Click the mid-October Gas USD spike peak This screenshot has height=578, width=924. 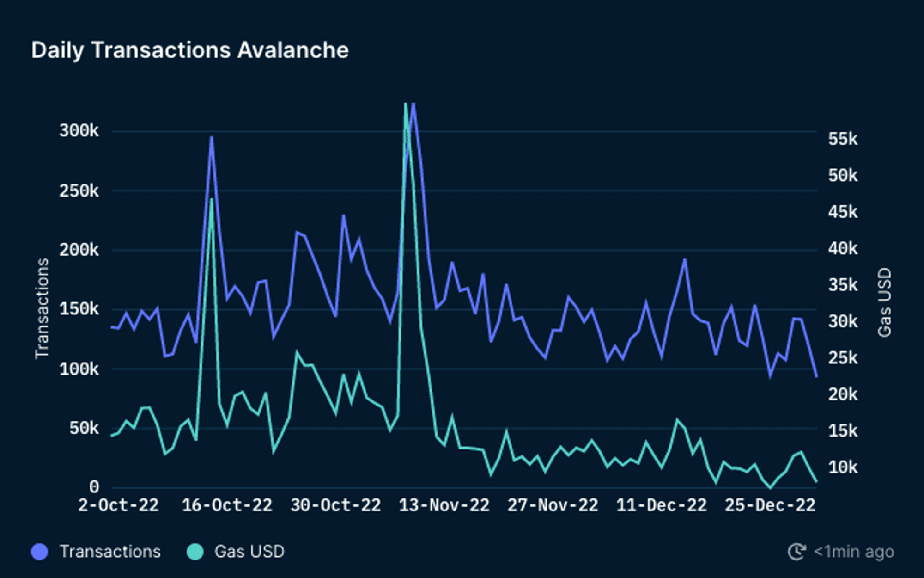(x=212, y=199)
